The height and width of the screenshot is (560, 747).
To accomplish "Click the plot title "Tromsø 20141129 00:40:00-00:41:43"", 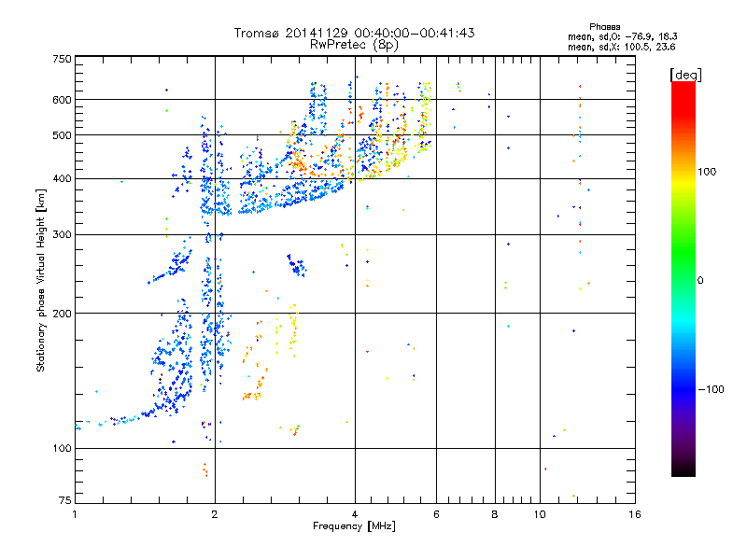I will tap(354, 33).
